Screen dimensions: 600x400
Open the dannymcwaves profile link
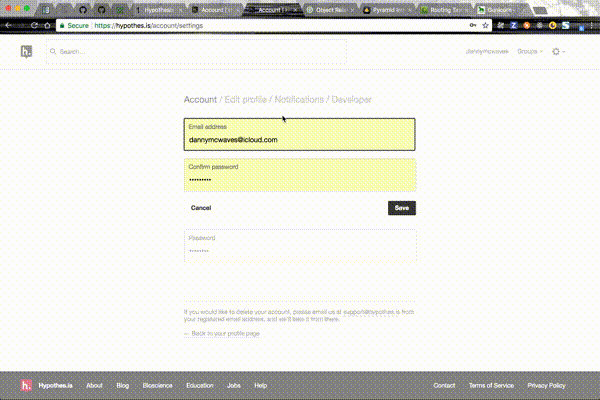pos(487,51)
